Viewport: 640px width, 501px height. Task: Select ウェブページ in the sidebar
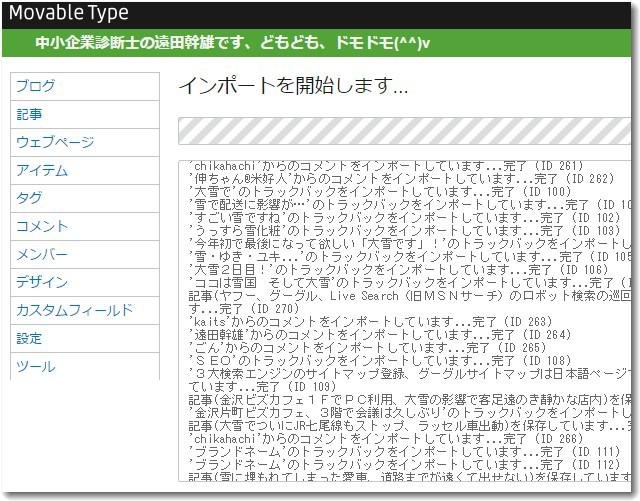point(85,143)
